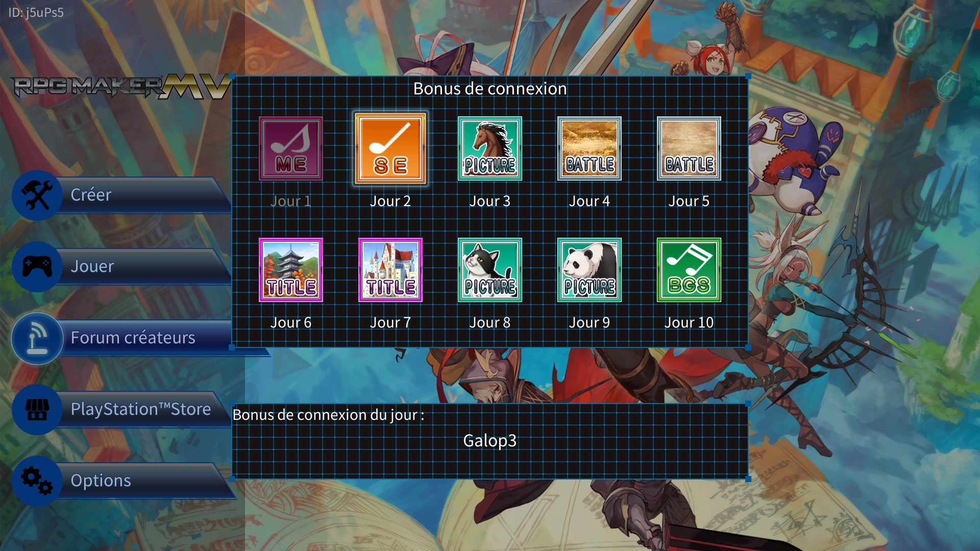Click the panda PICTURE bonus for Jour 9
This screenshot has width=980, height=551.
point(589,270)
